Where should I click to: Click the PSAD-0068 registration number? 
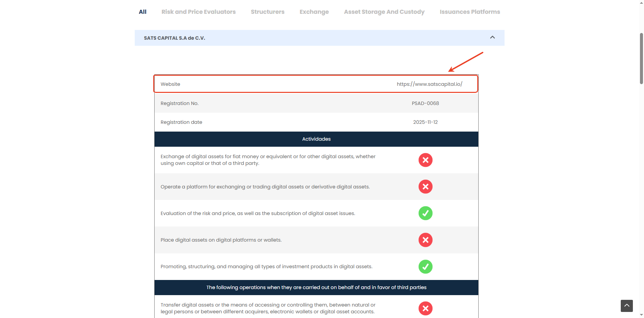425,103
